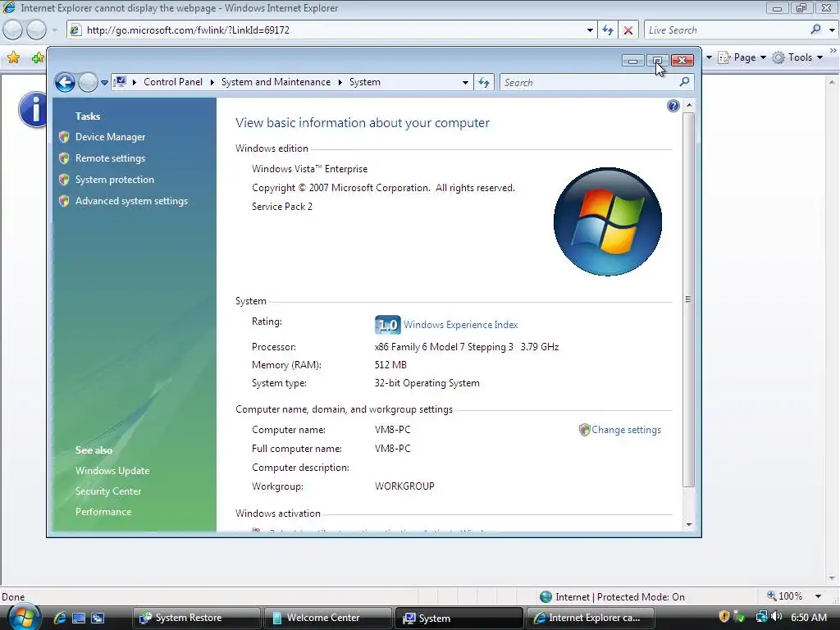Open address bar history dropdown in System window

pyautogui.click(x=465, y=83)
